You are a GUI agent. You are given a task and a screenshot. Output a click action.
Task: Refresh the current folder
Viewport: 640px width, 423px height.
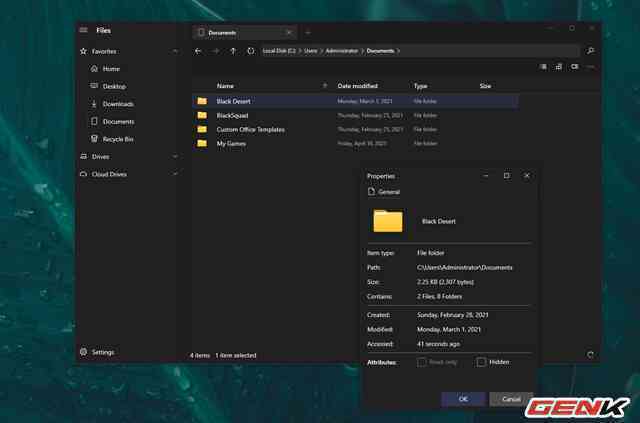251,51
